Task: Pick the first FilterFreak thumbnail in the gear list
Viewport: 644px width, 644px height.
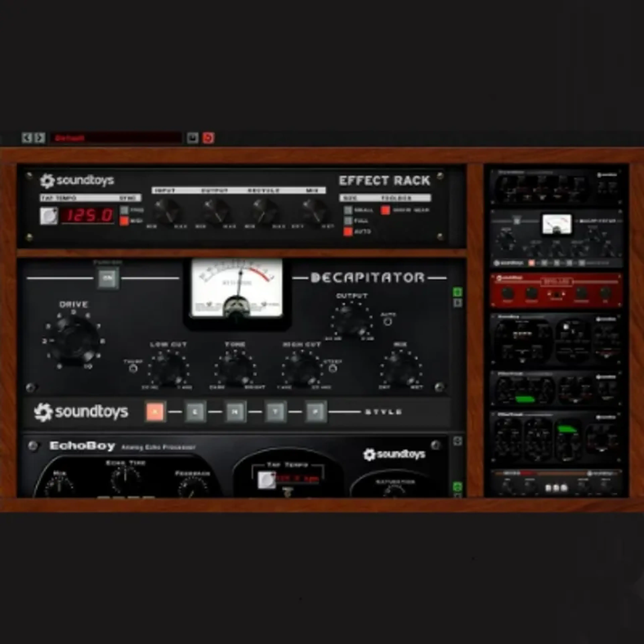Action: click(x=556, y=388)
